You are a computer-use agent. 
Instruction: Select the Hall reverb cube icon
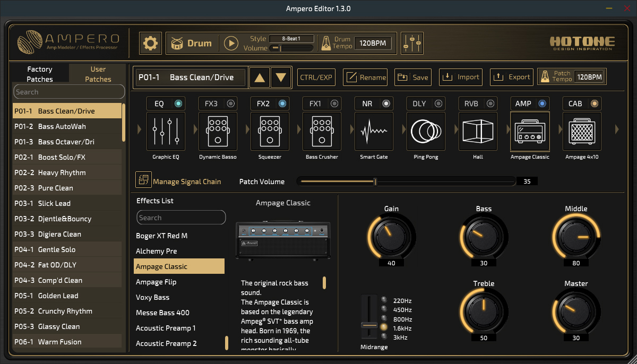tap(478, 131)
